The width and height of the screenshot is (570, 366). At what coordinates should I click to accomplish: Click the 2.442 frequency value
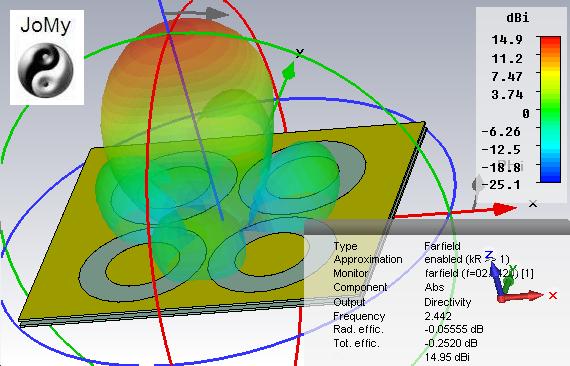pyautogui.click(x=438, y=316)
